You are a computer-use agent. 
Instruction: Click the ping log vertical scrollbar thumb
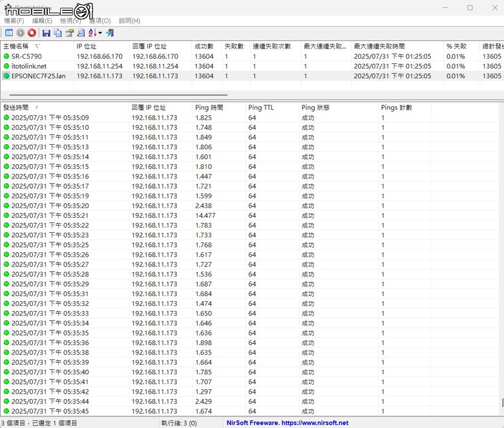[x=503, y=403]
